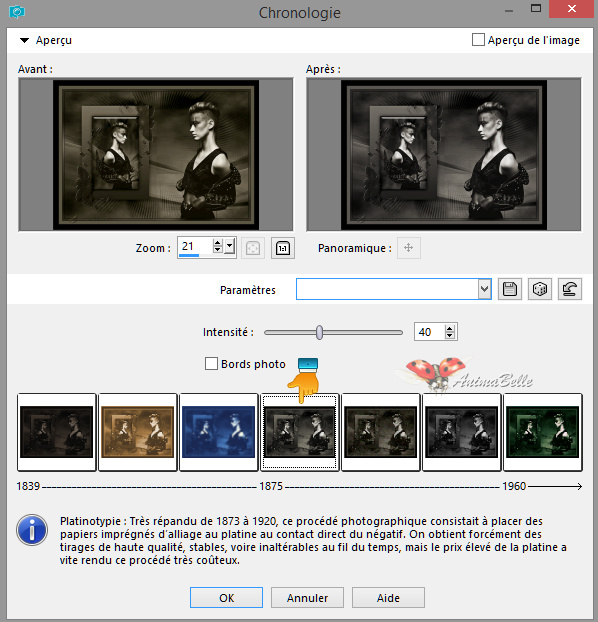
Task: Click the Annuler button
Action: tap(307, 597)
